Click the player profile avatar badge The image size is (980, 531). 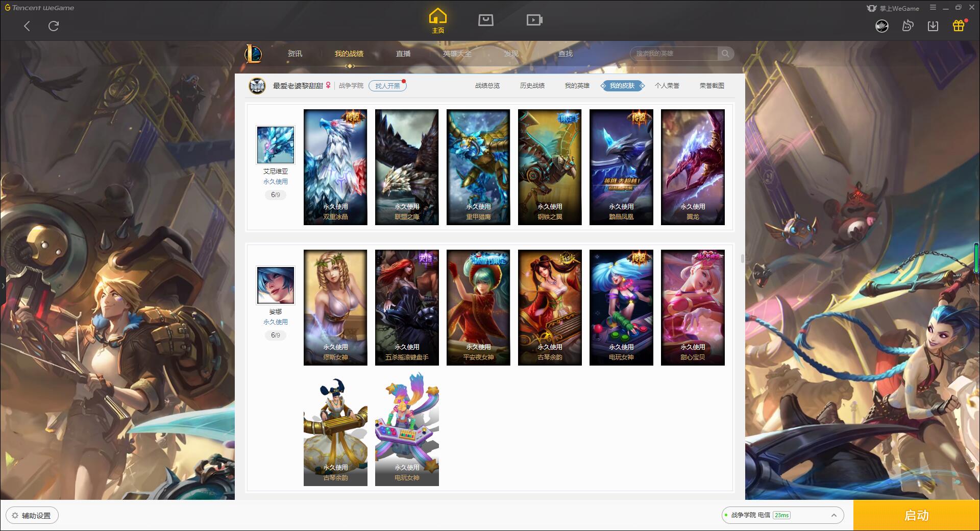(x=257, y=86)
